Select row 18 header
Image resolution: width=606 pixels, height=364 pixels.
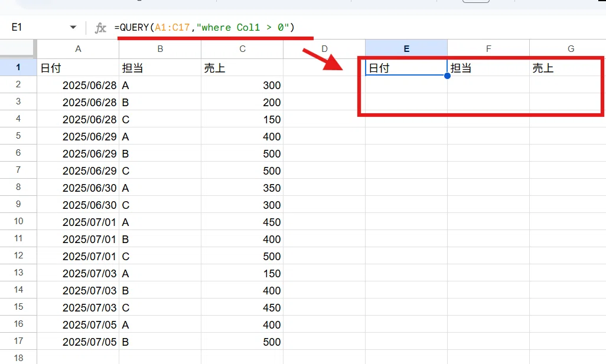(18, 358)
